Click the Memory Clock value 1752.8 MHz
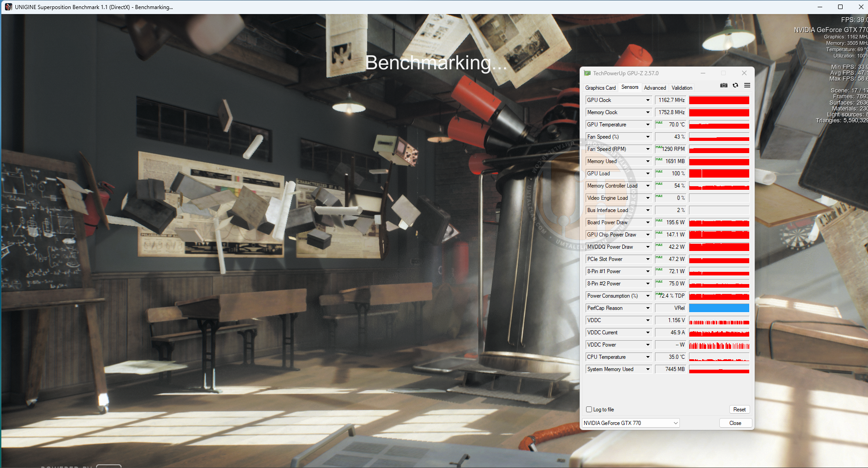Screen dimensions: 868x468 (671, 112)
